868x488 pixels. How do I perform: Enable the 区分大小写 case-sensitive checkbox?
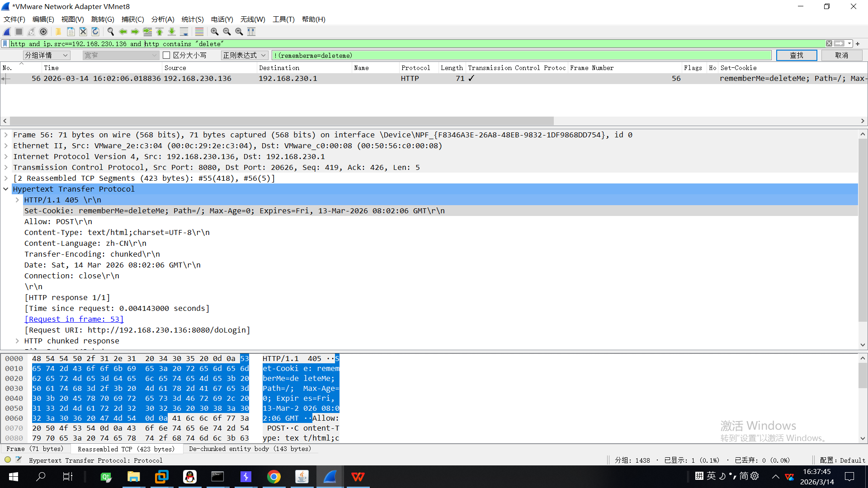click(x=166, y=55)
